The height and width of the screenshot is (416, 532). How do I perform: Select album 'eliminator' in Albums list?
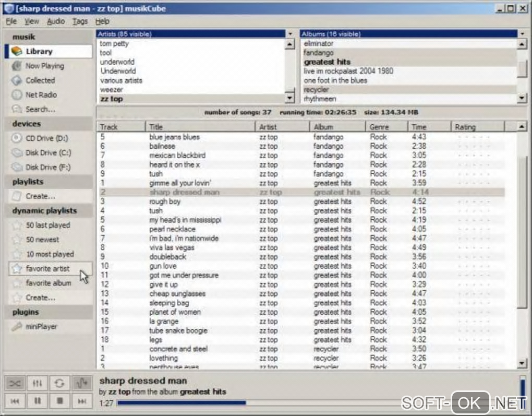409,43
